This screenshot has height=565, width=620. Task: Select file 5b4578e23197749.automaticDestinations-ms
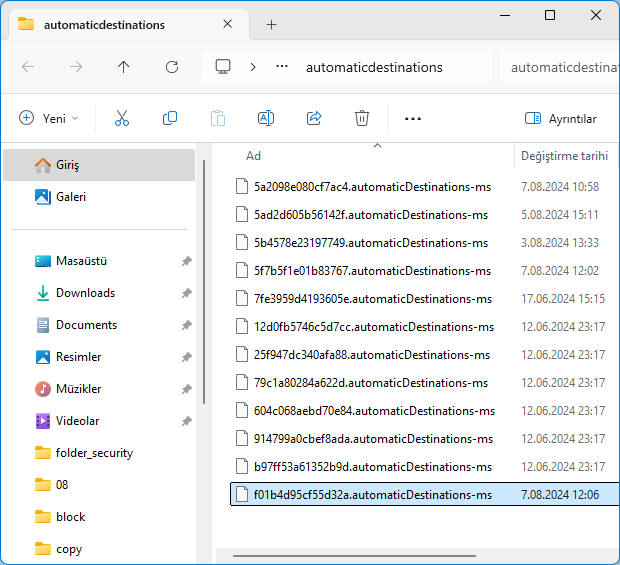click(371, 243)
